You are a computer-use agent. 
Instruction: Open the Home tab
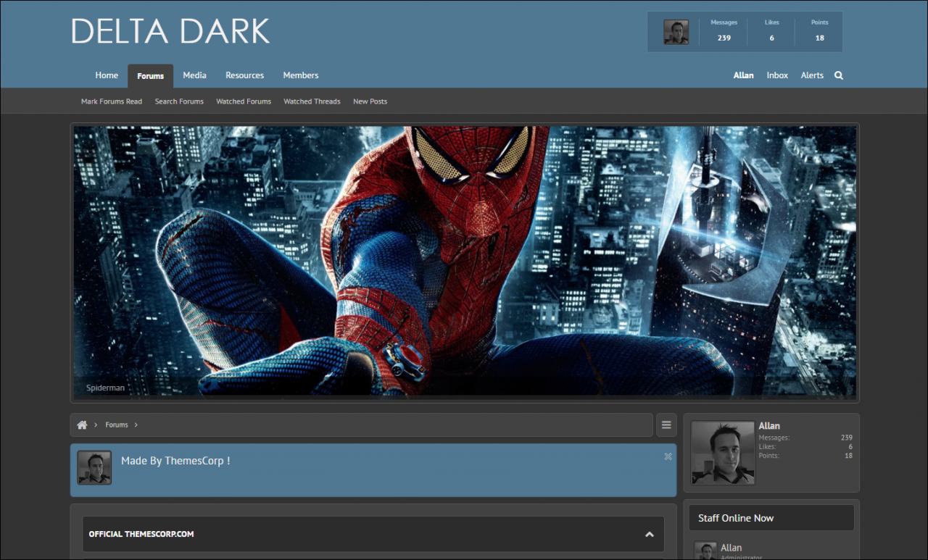pyautogui.click(x=107, y=75)
